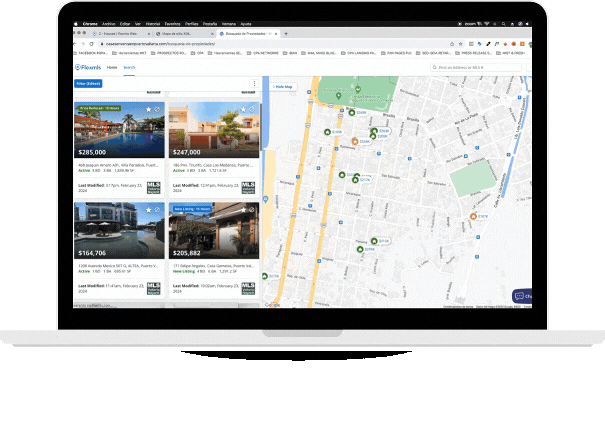
Task: Select the Search tab
Action: pyautogui.click(x=129, y=67)
